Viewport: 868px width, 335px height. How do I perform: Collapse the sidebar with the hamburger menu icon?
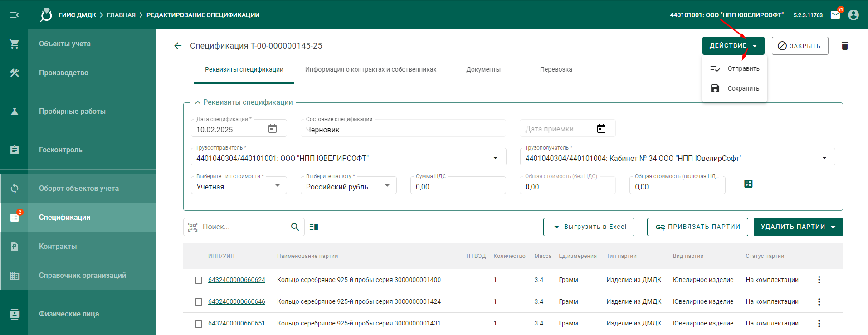coord(15,15)
